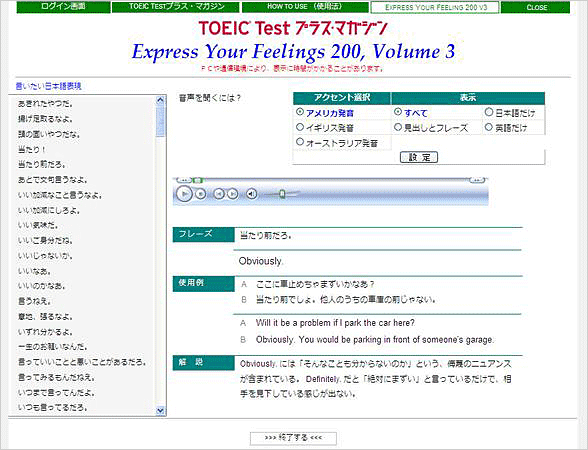Skip to the next track
This screenshot has height=450, width=588.
coord(232,194)
